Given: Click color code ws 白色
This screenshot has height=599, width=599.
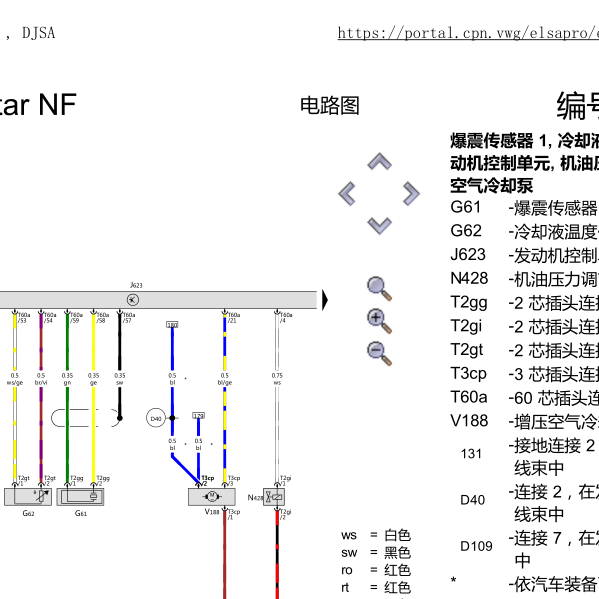Looking at the screenshot, I should (x=376, y=535).
